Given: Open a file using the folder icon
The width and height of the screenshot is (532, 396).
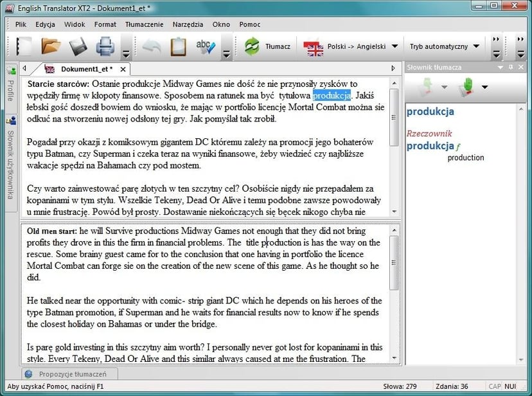Looking at the screenshot, I should [51, 46].
